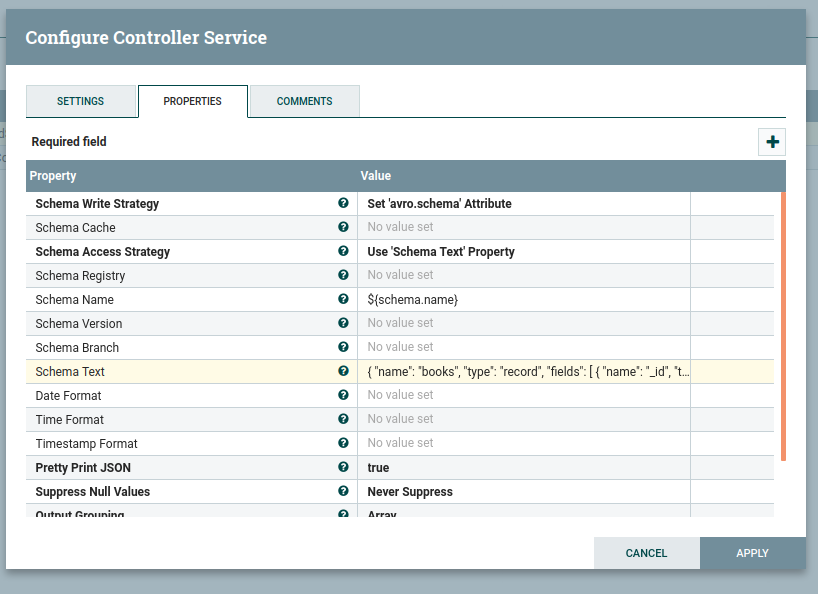The width and height of the screenshot is (818, 594).
Task: Open Suppress Null Values 'Never Suppress' dropdown
Action: coord(523,492)
